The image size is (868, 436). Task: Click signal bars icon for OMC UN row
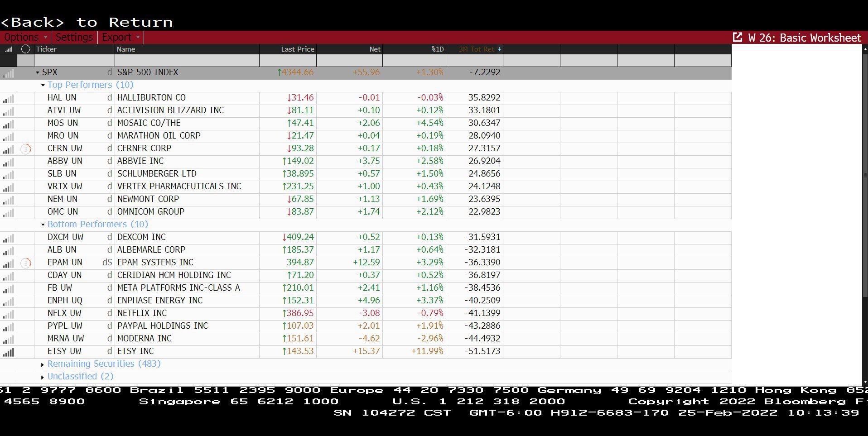[x=8, y=212]
